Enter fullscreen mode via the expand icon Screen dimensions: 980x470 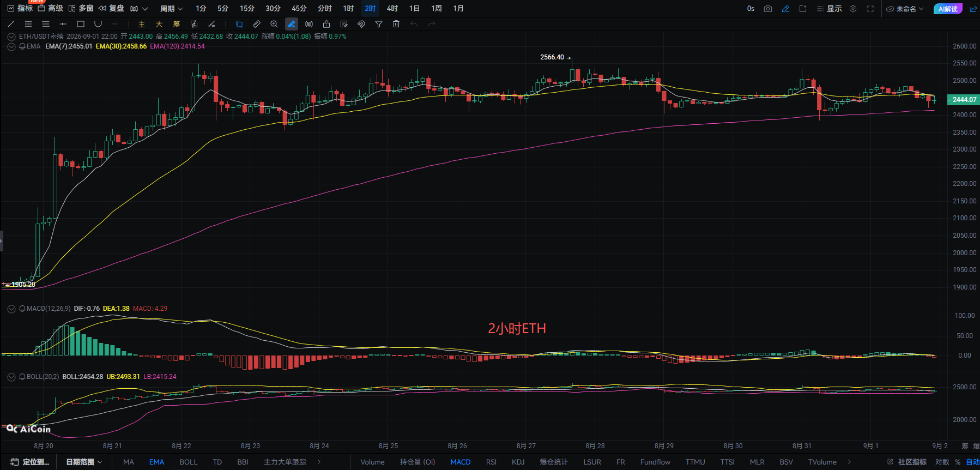[x=870, y=9]
